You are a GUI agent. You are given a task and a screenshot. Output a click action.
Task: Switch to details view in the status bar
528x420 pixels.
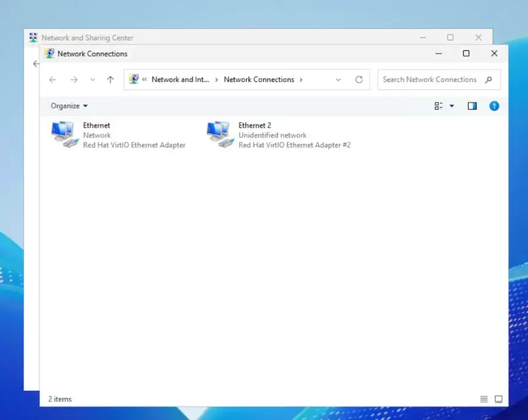pyautogui.click(x=484, y=399)
